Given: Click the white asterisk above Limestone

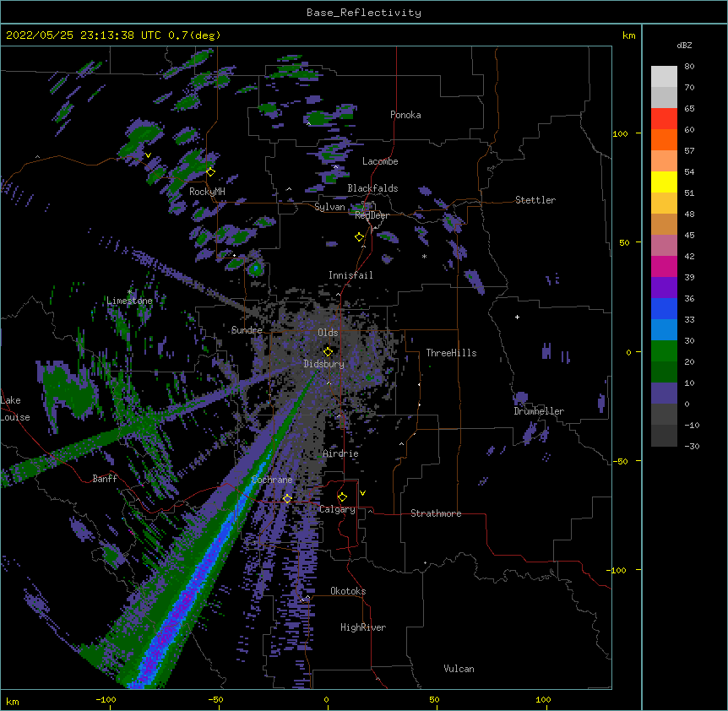Looking at the screenshot, I should pos(129,292).
